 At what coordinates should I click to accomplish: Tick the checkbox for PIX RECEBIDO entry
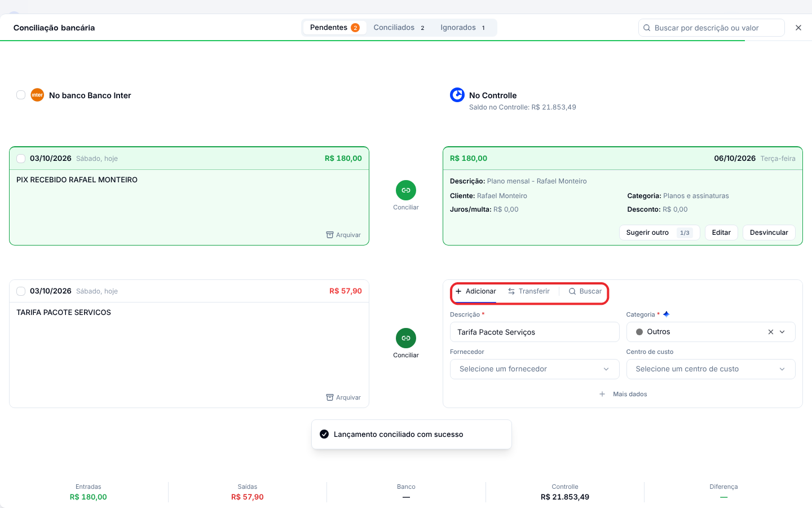(21, 159)
